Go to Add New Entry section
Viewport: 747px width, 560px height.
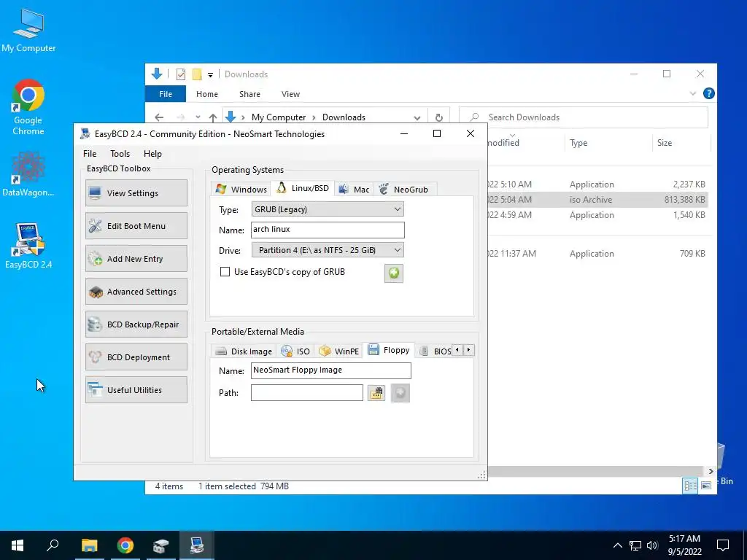coord(136,259)
